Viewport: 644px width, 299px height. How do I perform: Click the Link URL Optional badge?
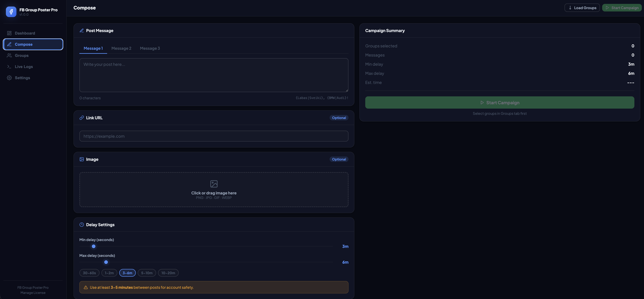pos(339,118)
